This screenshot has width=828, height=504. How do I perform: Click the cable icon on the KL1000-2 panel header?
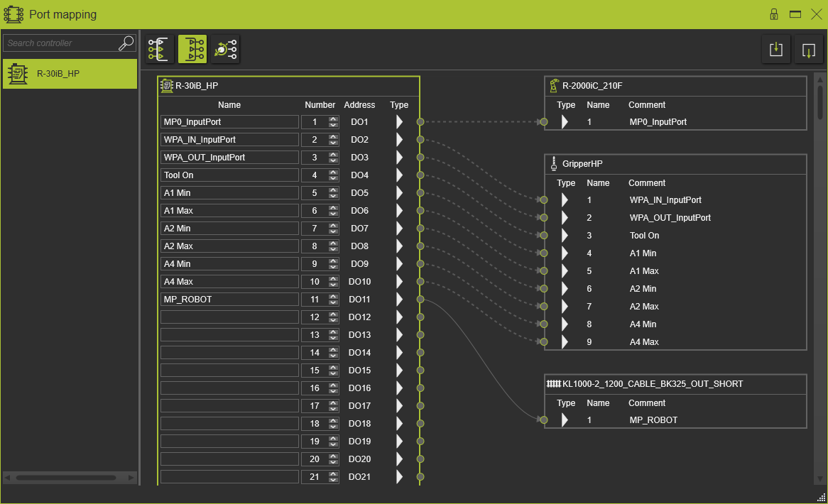pyautogui.click(x=552, y=383)
